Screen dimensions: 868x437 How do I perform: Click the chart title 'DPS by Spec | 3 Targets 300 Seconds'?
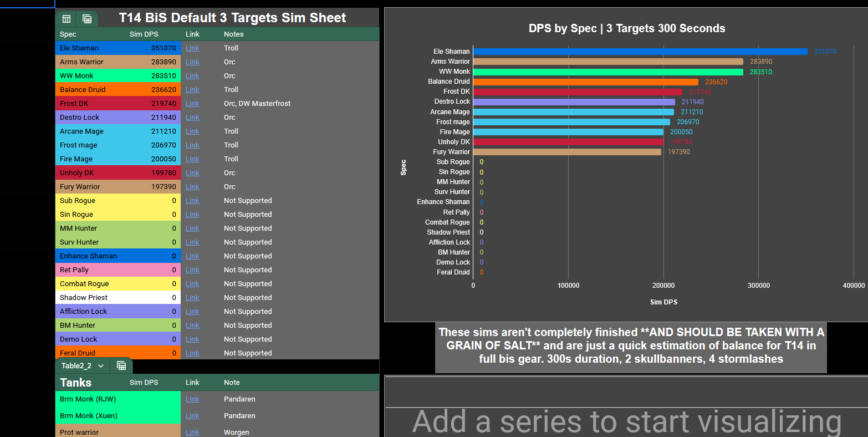click(627, 28)
